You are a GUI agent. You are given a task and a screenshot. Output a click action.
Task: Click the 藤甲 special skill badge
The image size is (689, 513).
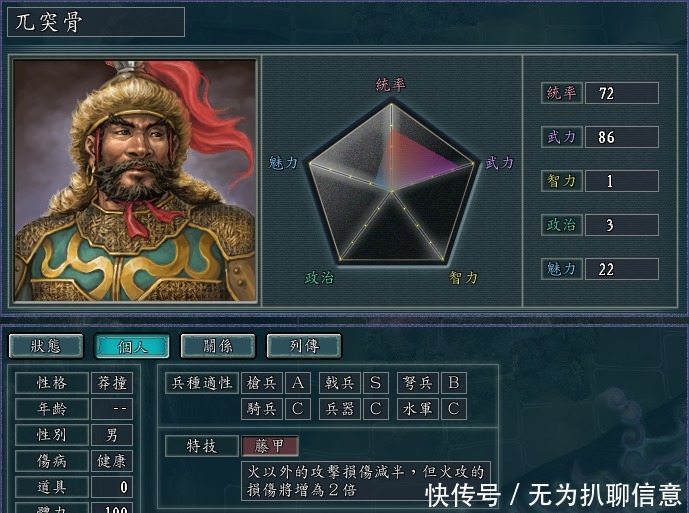(x=270, y=446)
